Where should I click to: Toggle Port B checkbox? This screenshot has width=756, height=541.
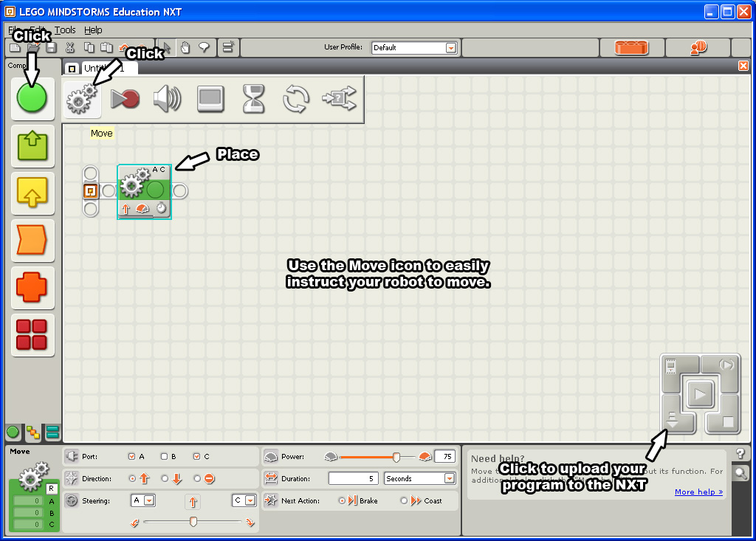[x=164, y=456]
